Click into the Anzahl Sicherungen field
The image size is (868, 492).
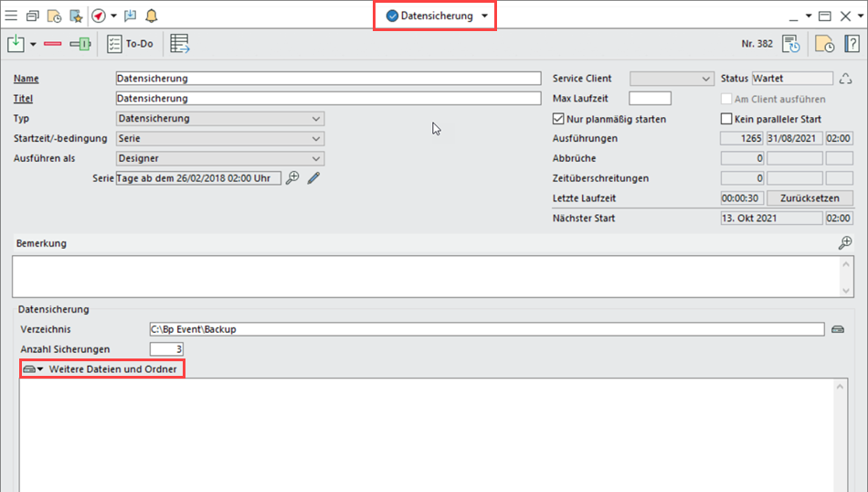coord(166,349)
